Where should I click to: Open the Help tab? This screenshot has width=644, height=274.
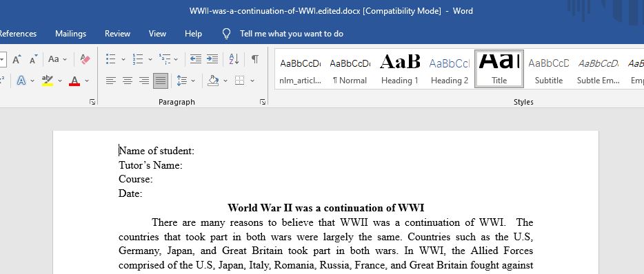193,34
